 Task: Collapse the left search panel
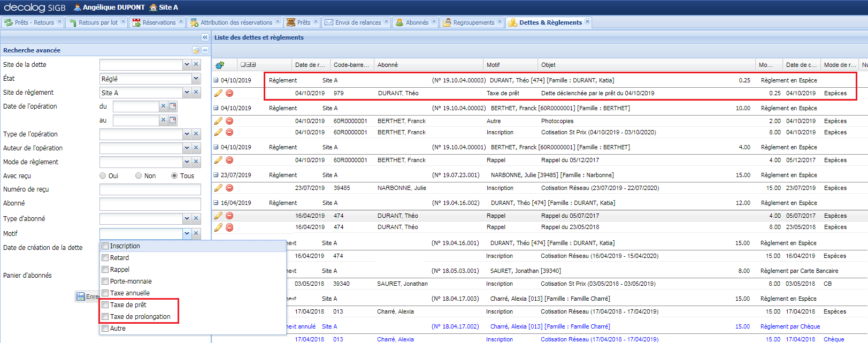tap(205, 37)
